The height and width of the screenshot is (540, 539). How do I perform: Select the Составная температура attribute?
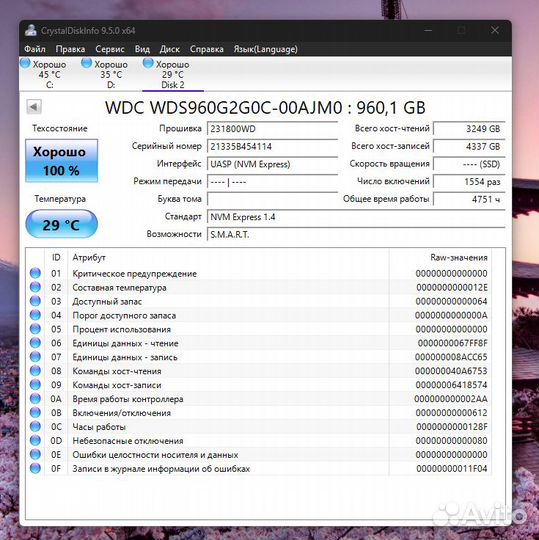pos(120,288)
